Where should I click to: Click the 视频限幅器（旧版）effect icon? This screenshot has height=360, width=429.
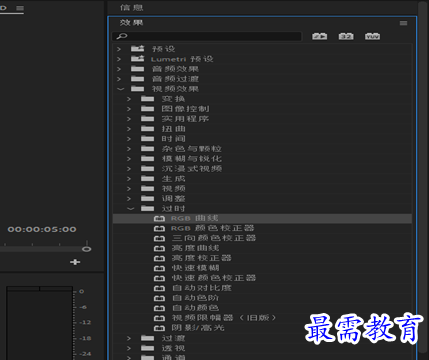tap(159, 318)
